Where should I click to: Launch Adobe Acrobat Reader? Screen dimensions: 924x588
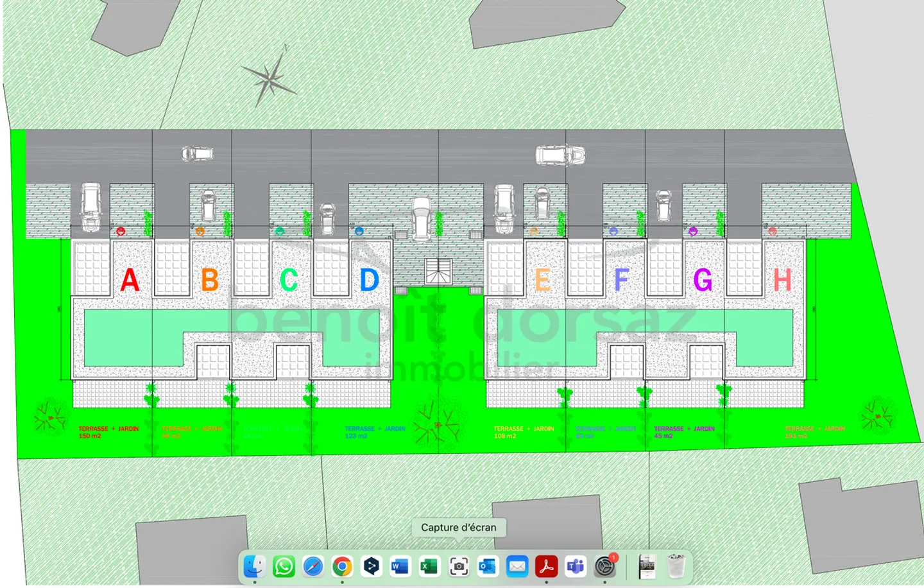[546, 567]
